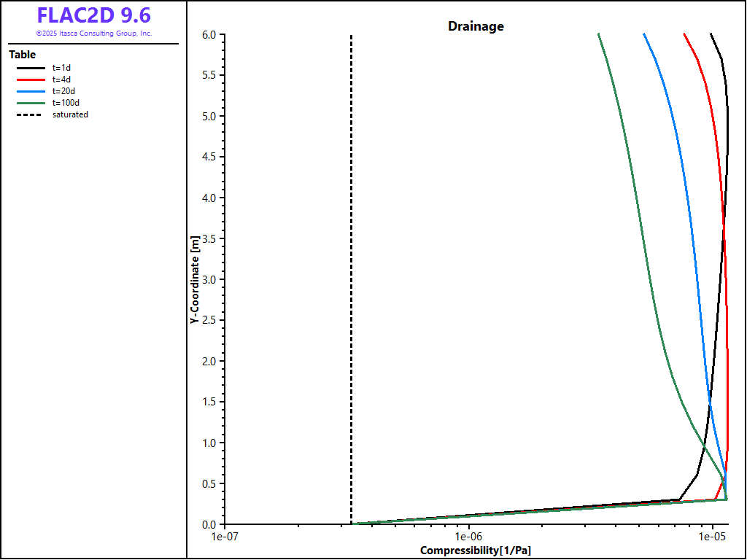Click the saturated legend label
Image resolution: width=747 pixels, height=560 pixels.
tap(70, 114)
